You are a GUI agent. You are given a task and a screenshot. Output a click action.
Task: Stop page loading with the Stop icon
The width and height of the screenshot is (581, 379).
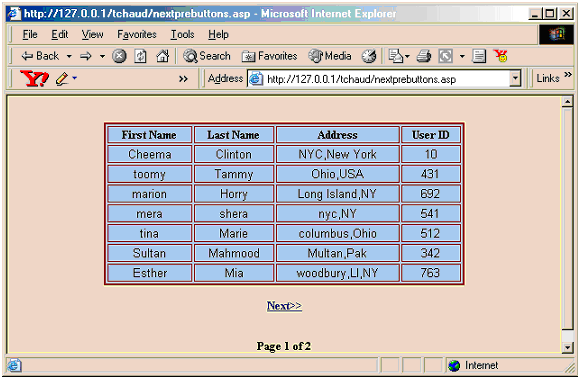point(119,56)
